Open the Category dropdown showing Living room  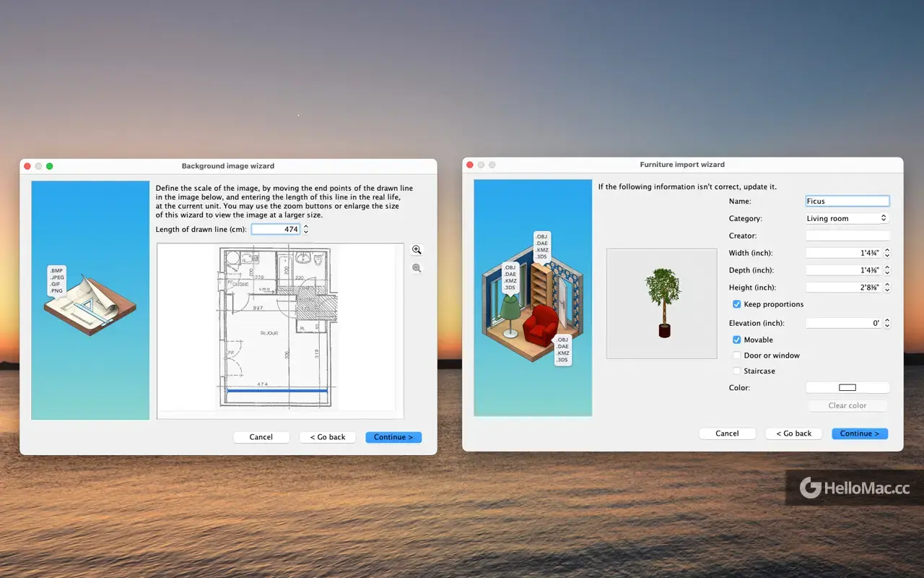click(x=847, y=218)
